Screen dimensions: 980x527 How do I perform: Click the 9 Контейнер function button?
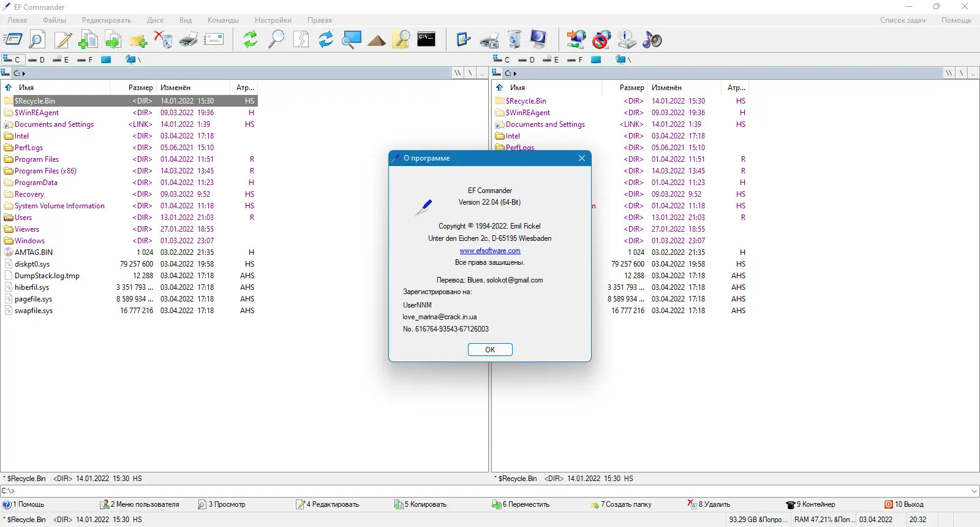click(810, 504)
